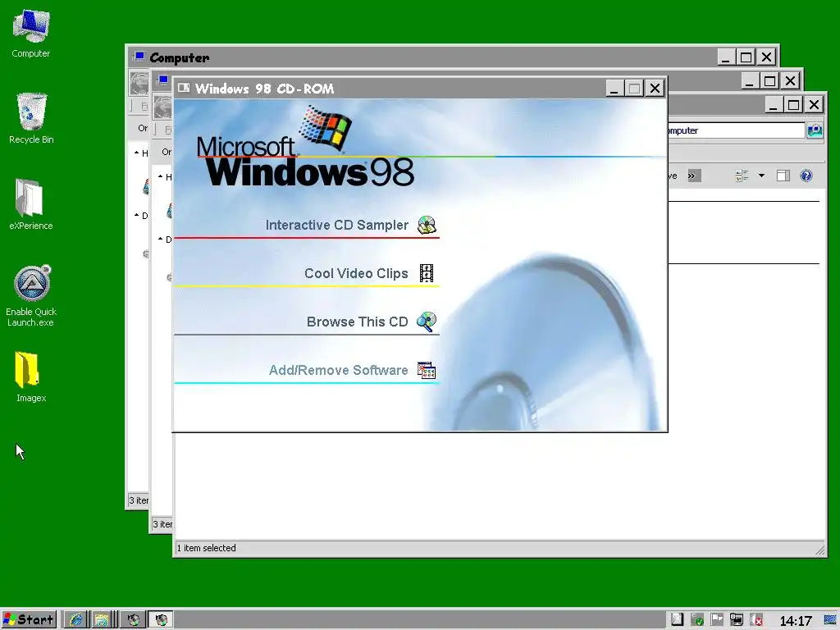The image size is (840, 630).
Task: Open the Computer desktop icon
Action: pyautogui.click(x=31, y=33)
